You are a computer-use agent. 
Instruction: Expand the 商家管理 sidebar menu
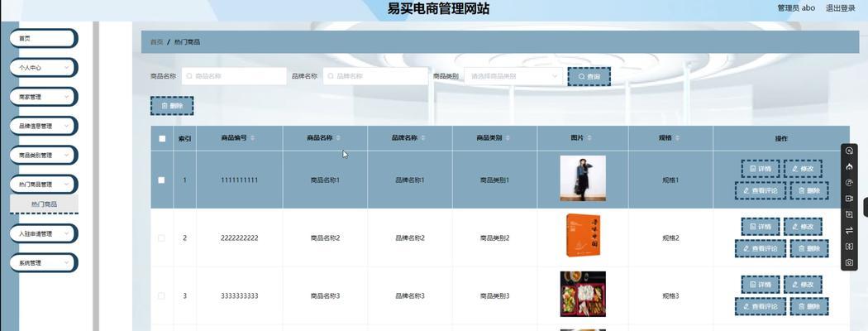click(43, 97)
